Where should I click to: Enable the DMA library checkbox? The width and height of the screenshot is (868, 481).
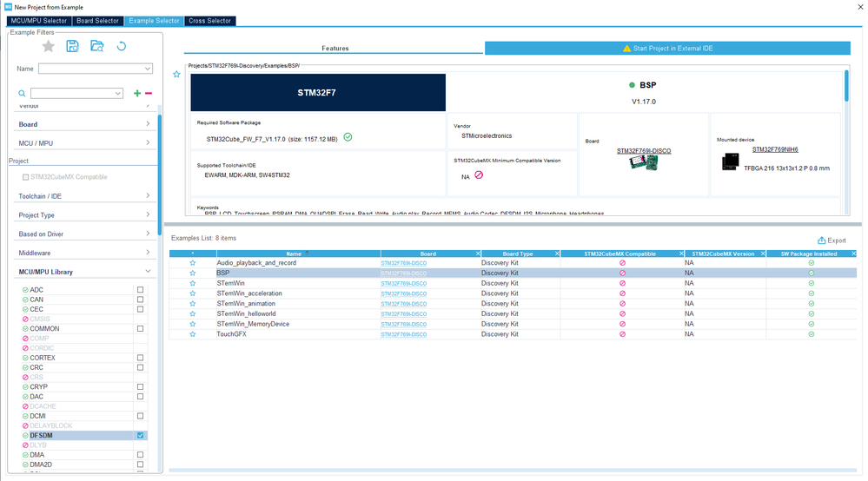[x=140, y=455]
